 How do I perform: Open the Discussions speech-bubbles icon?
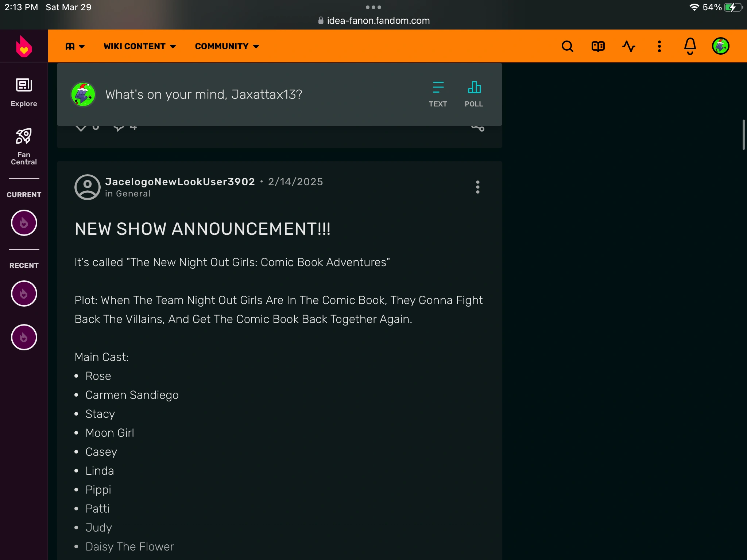point(598,46)
